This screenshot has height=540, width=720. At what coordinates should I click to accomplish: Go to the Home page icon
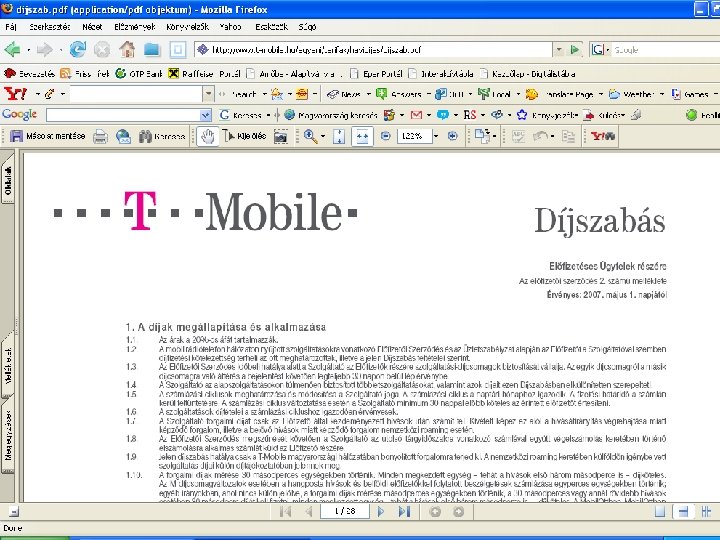coord(127,49)
